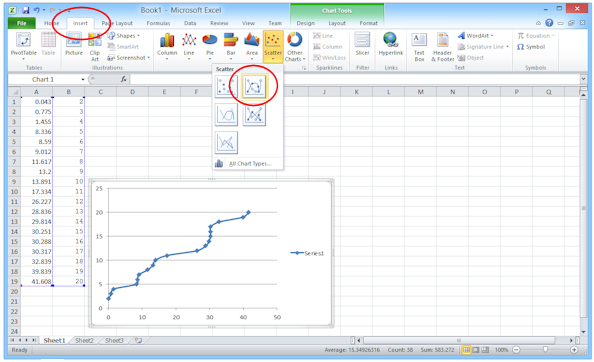Screen dimensions: 594x362
Task: Insert a Hyperlink
Action: (391, 44)
